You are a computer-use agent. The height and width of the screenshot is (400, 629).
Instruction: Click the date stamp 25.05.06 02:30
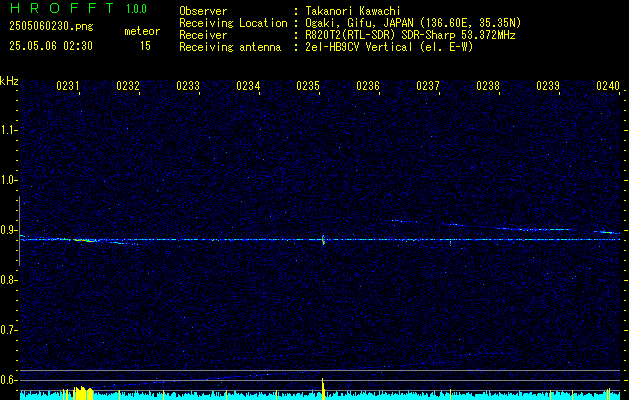(x=51, y=46)
